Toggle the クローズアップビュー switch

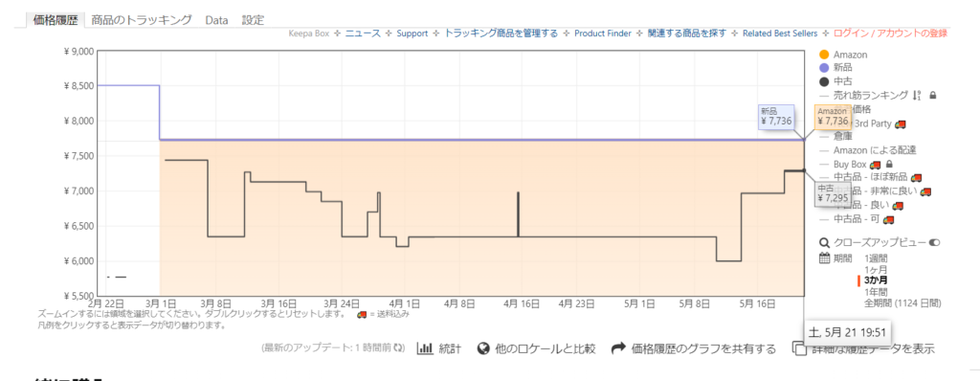coord(935,243)
